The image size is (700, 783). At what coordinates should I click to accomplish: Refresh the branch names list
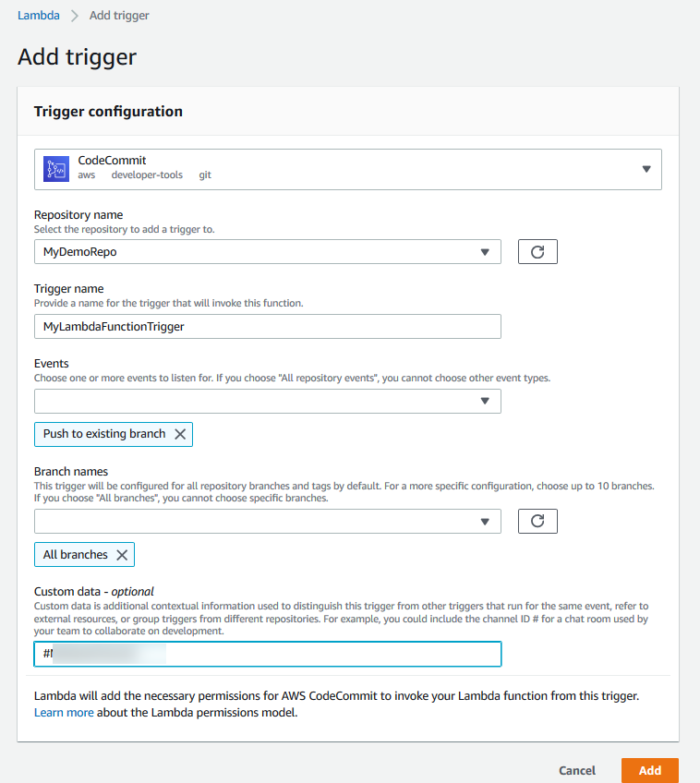(x=537, y=520)
